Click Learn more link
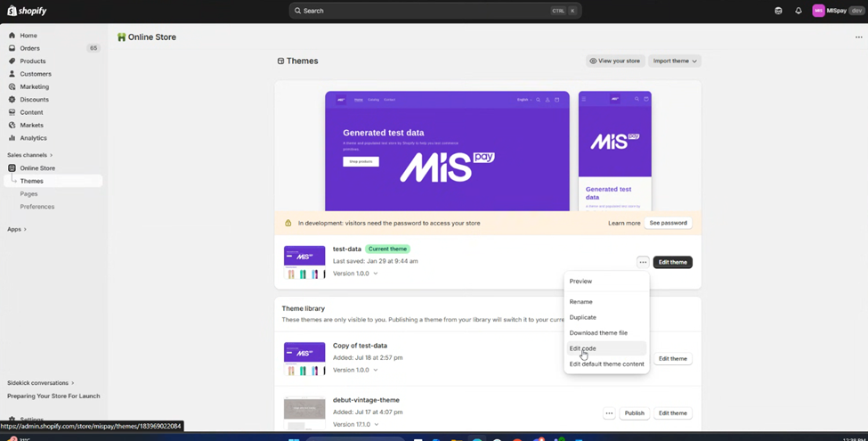Image resolution: width=868 pixels, height=441 pixels. click(x=624, y=223)
